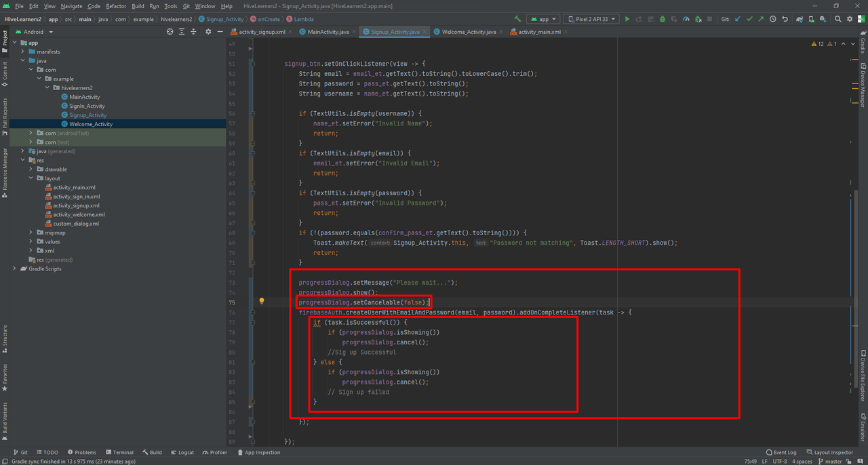The height and width of the screenshot is (465, 868).
Task: Open the SDK Manager toolbar icon
Action: [x=823, y=19]
